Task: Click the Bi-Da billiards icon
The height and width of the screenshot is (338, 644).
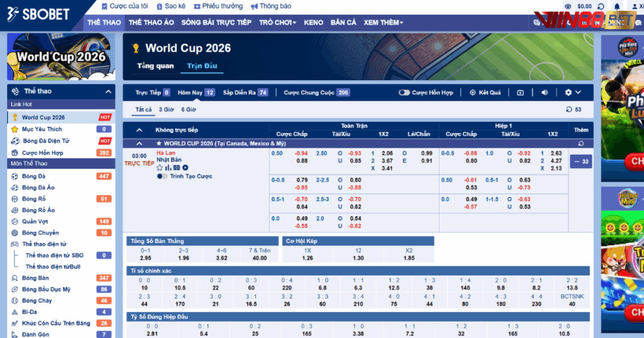Action: (x=15, y=312)
